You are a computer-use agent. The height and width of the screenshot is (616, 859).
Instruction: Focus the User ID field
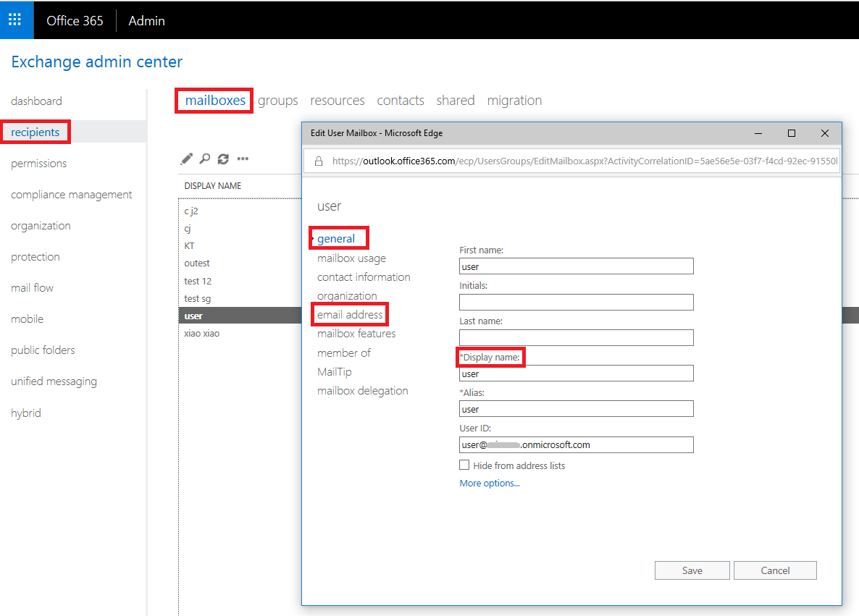click(577, 444)
